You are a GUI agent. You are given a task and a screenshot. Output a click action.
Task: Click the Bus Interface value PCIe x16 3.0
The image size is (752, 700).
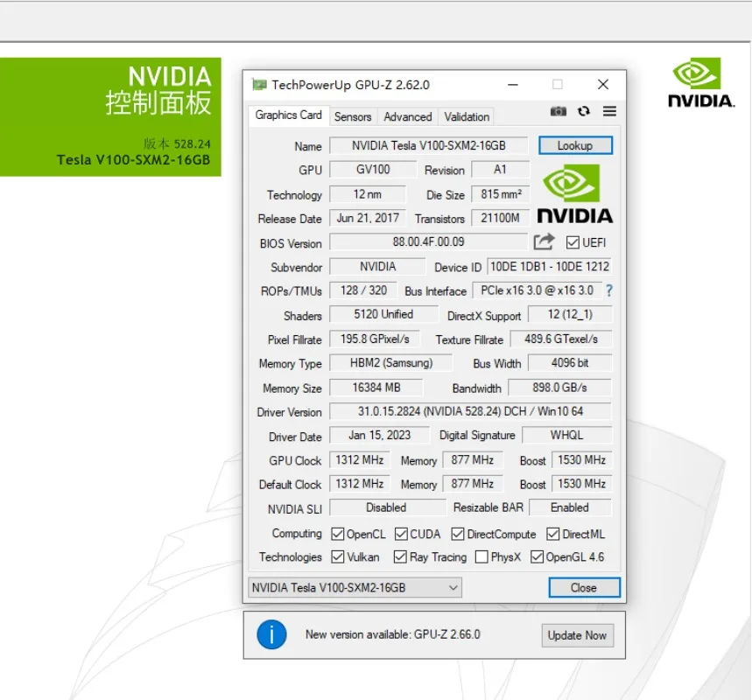pyautogui.click(x=538, y=290)
